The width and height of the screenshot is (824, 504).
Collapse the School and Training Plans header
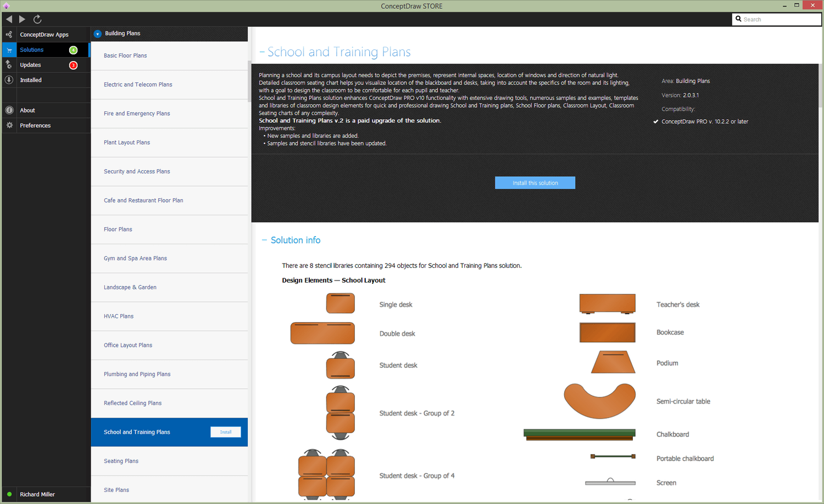click(x=262, y=52)
